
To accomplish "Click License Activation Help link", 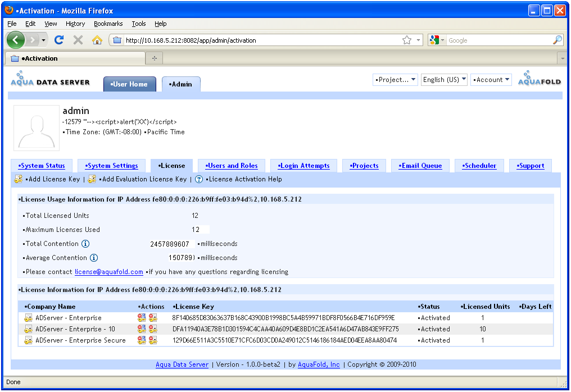I will pyautogui.click(x=244, y=179).
